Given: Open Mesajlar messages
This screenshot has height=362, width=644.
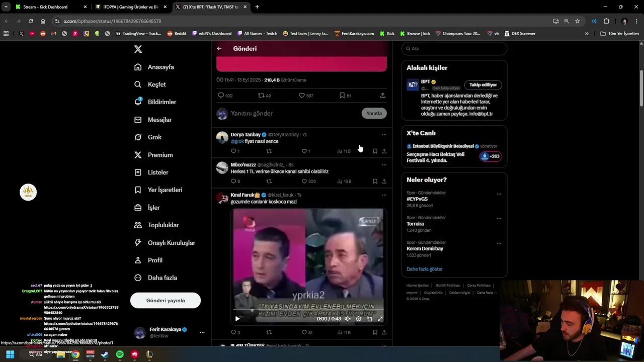Looking at the screenshot, I should (153, 120).
